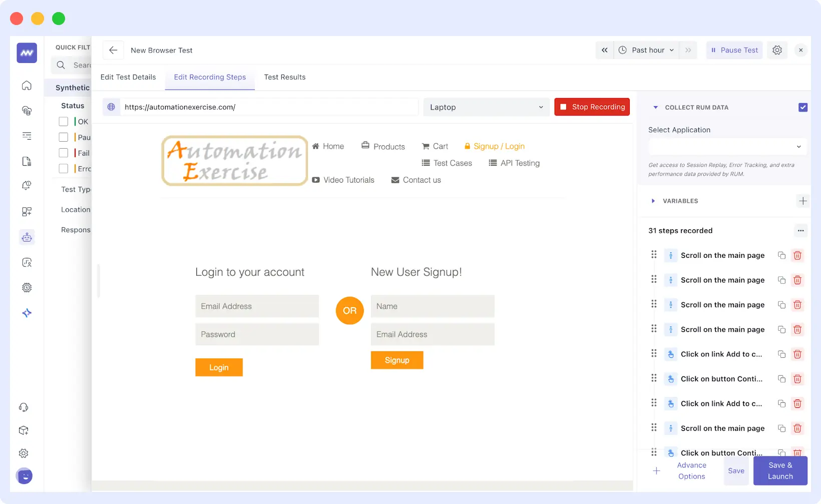Select the robot-styled Synthetic Monitoring icon

26,237
